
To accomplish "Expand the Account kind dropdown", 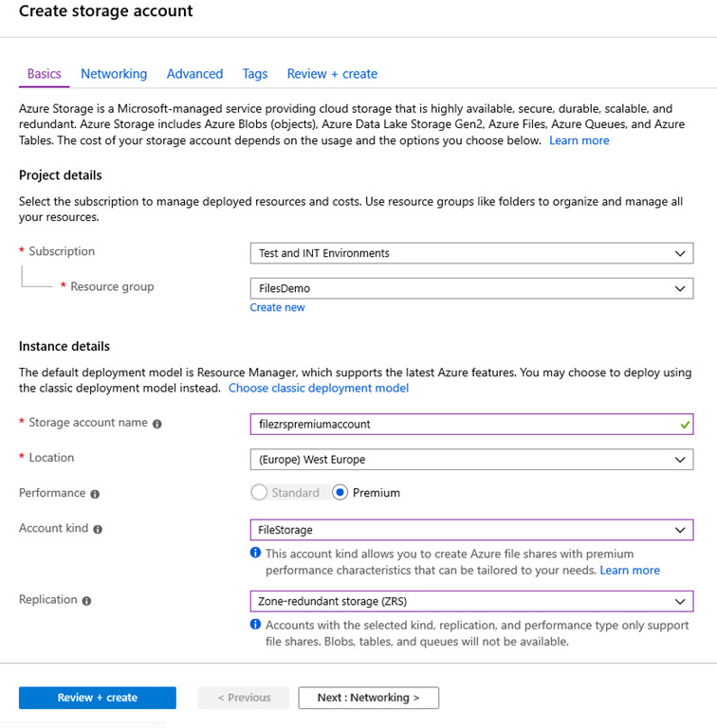I will (470, 530).
